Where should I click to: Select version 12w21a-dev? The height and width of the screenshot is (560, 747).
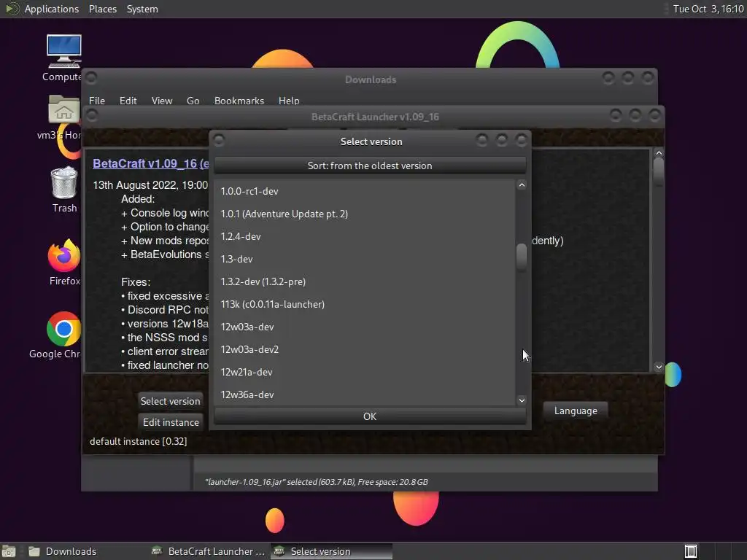point(365,372)
